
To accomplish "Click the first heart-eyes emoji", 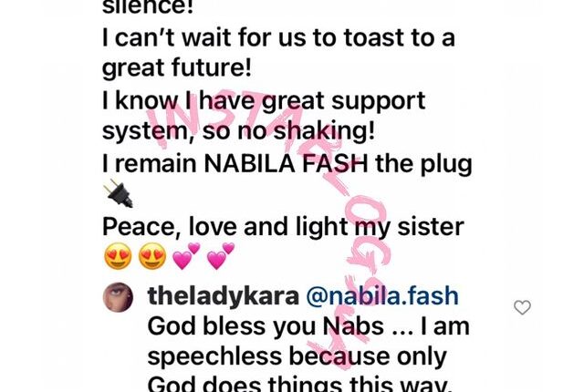I will coord(118,256).
